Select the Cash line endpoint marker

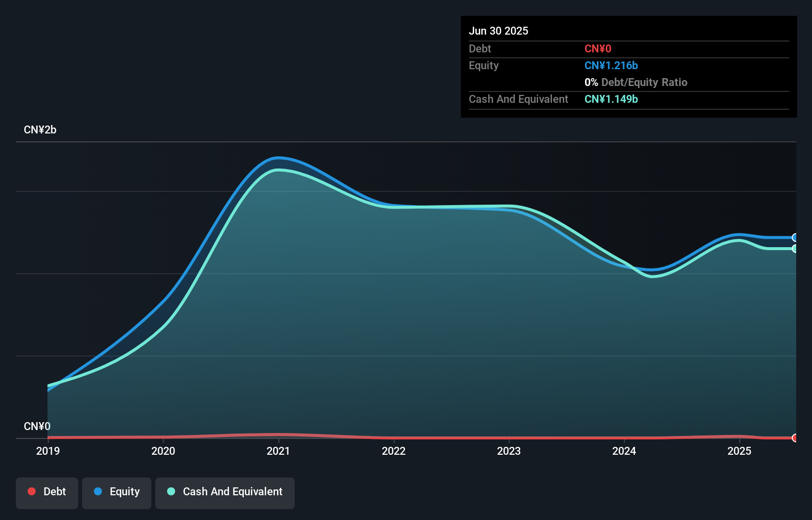pos(795,250)
